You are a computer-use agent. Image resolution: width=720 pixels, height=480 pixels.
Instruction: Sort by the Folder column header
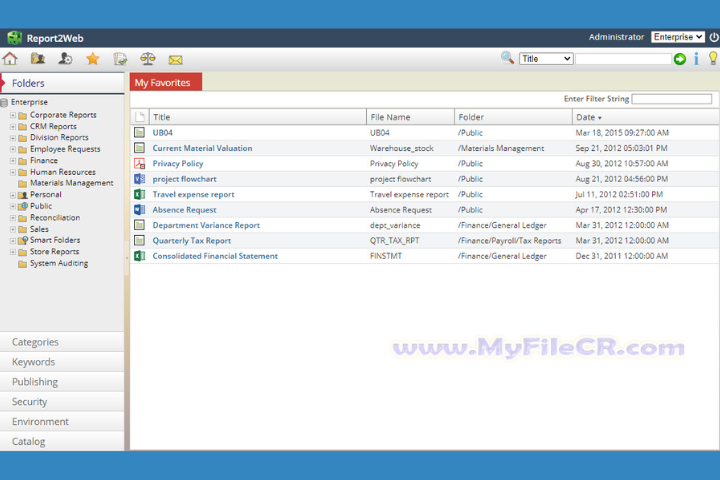click(x=513, y=117)
